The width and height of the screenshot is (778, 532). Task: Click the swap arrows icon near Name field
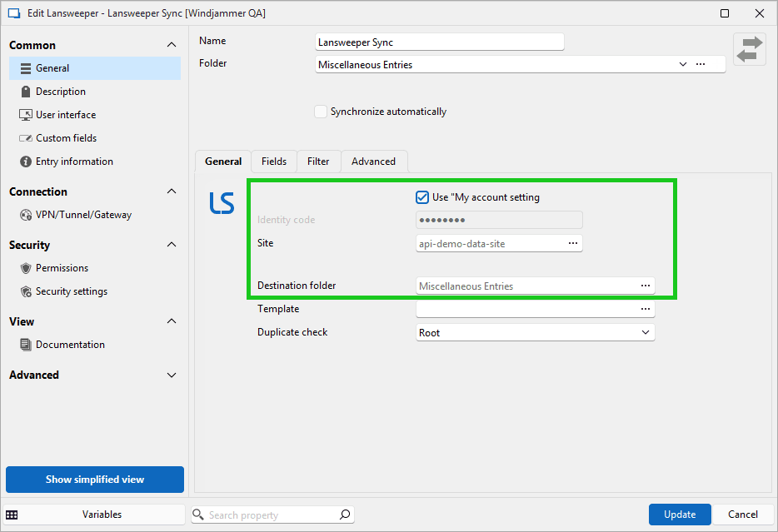749,48
